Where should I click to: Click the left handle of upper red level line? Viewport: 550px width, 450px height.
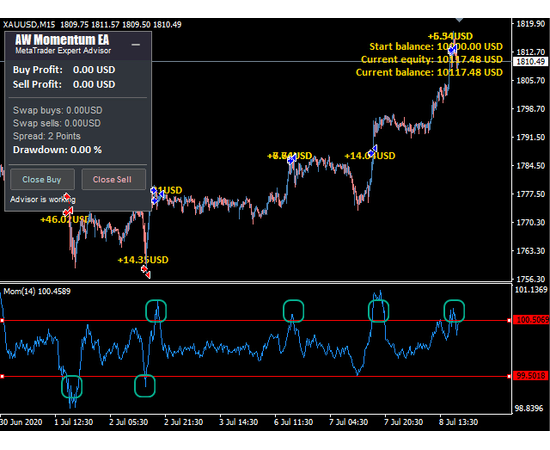[2, 320]
